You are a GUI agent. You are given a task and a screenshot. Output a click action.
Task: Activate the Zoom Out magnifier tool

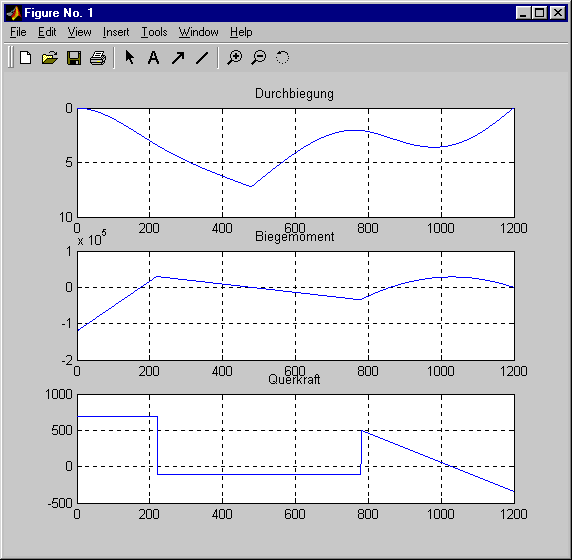coord(259,58)
